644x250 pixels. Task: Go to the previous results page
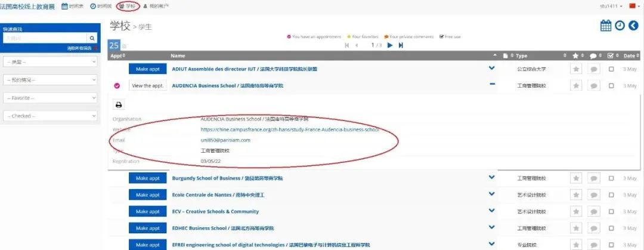(357, 45)
